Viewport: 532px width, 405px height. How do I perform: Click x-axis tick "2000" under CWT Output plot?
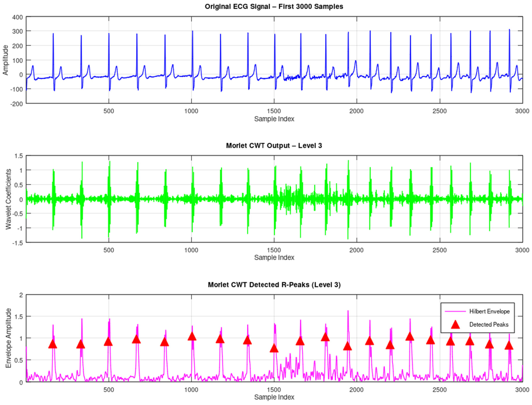[x=357, y=250]
